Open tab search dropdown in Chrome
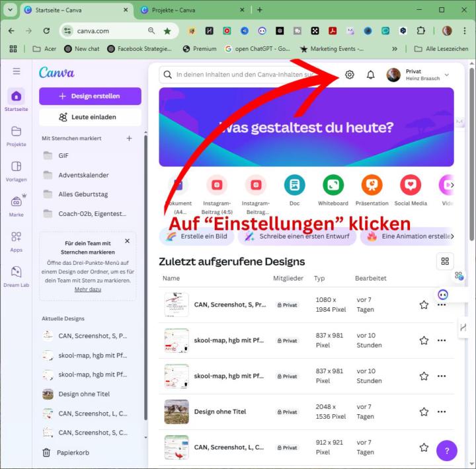The height and width of the screenshot is (469, 476). [10, 10]
